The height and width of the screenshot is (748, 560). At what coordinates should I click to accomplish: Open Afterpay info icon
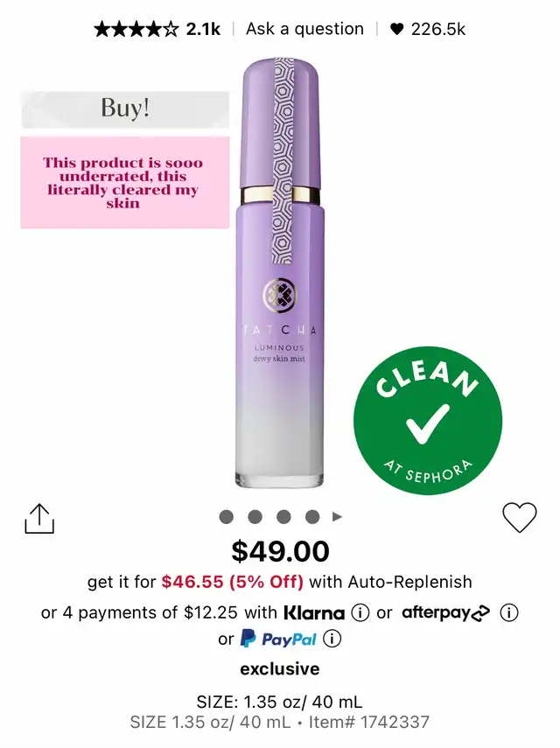coord(508,612)
